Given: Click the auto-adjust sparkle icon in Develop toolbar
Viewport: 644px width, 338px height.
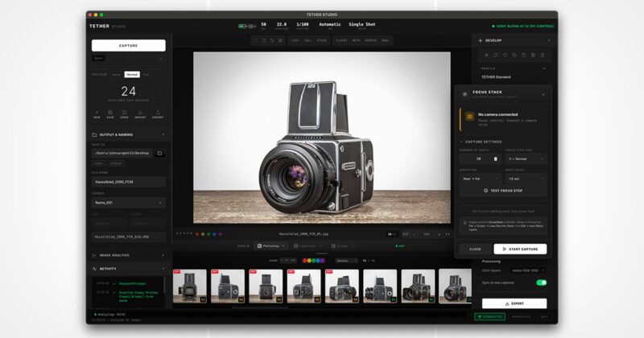Looking at the screenshot, I should [x=486, y=55].
